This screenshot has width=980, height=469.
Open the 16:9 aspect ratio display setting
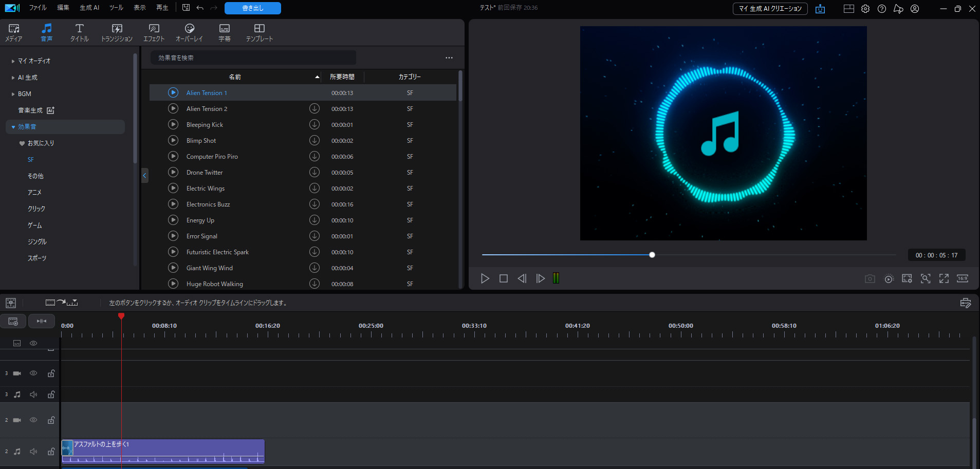tap(962, 278)
